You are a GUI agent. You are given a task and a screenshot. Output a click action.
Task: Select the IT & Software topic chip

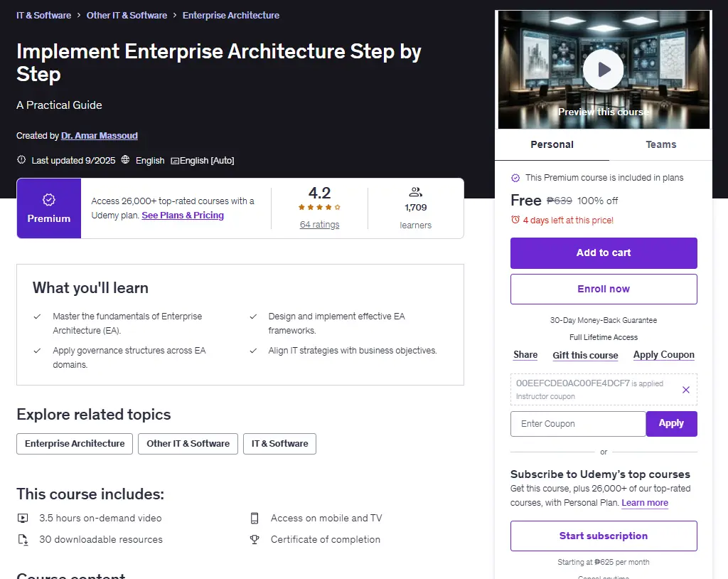coord(279,444)
